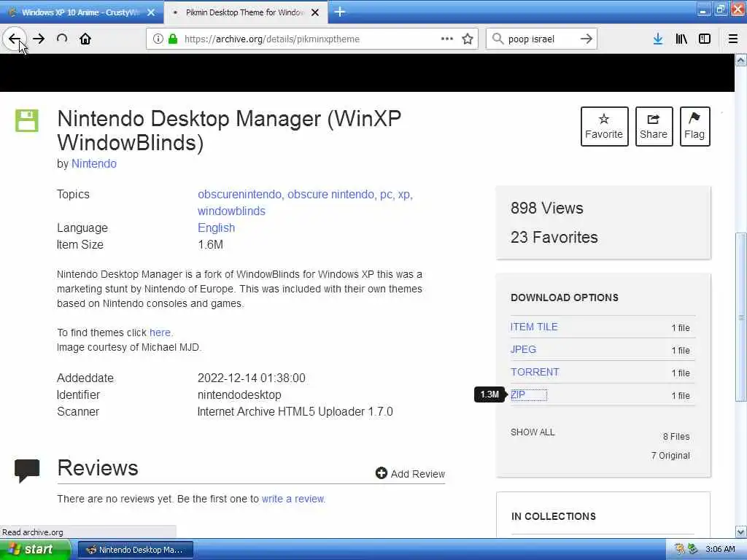Click the system tray clock showing 3:06 AM

point(720,549)
